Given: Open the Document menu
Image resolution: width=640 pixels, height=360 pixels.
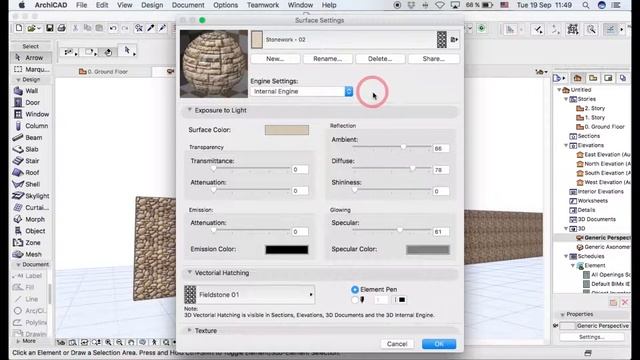Looking at the screenshot, I should (188, 5).
